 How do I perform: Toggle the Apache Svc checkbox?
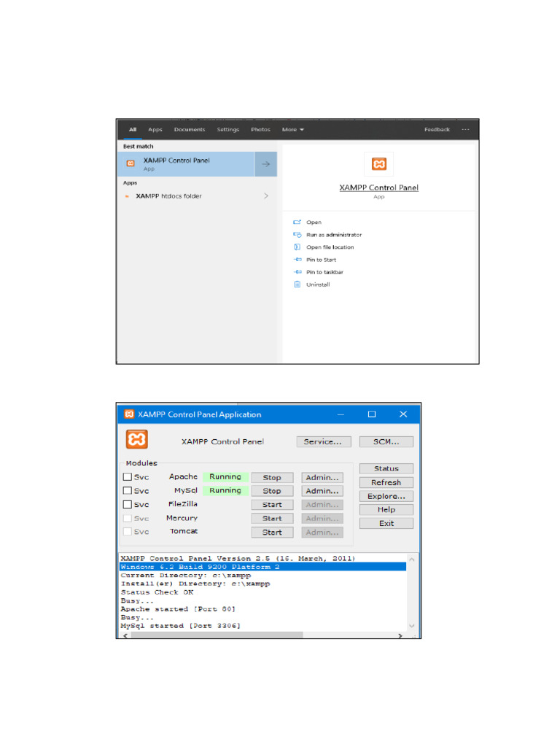point(127,477)
